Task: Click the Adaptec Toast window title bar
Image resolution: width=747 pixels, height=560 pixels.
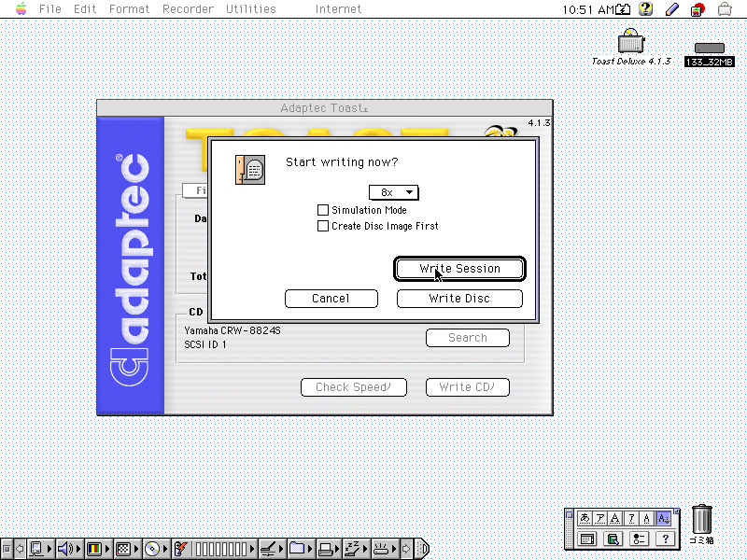Action: 324,108
